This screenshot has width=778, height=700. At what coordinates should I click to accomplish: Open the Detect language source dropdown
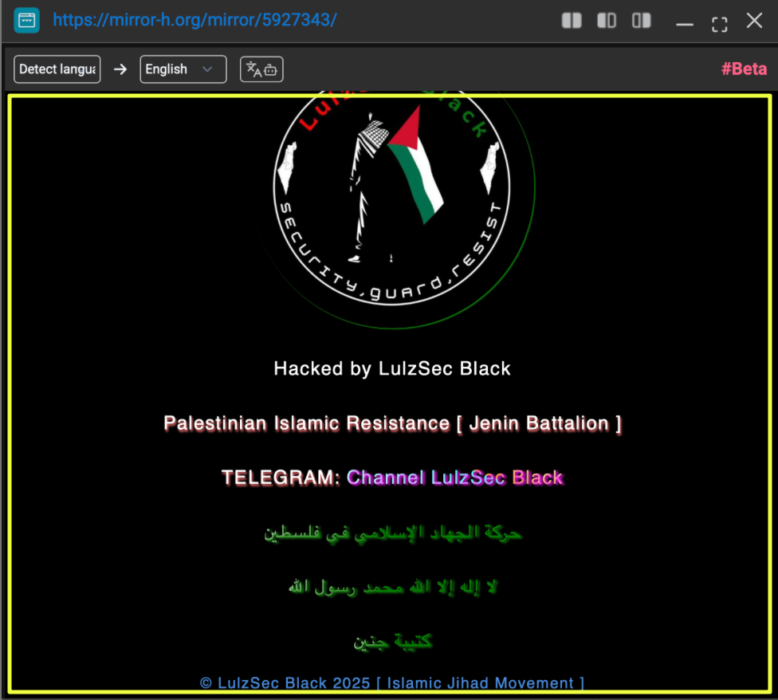coord(57,69)
